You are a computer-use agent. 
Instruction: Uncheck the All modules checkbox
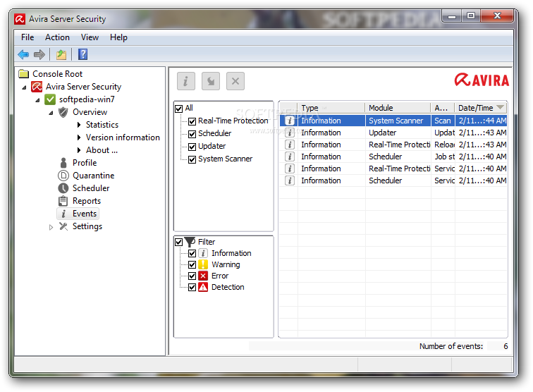[179, 109]
